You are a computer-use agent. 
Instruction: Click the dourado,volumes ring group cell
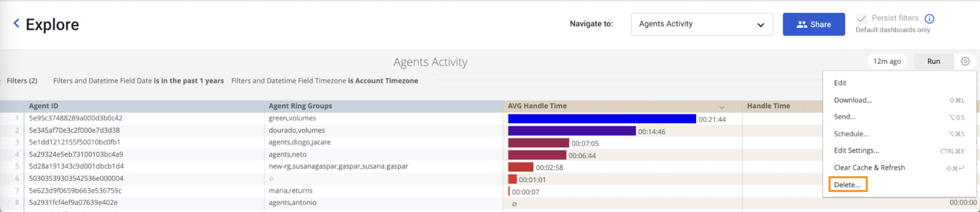tap(297, 130)
